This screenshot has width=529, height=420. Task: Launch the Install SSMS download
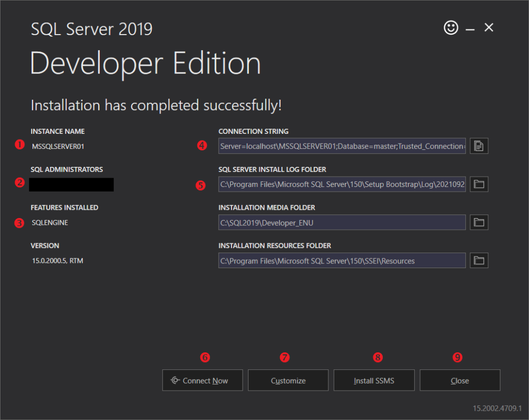(x=374, y=380)
